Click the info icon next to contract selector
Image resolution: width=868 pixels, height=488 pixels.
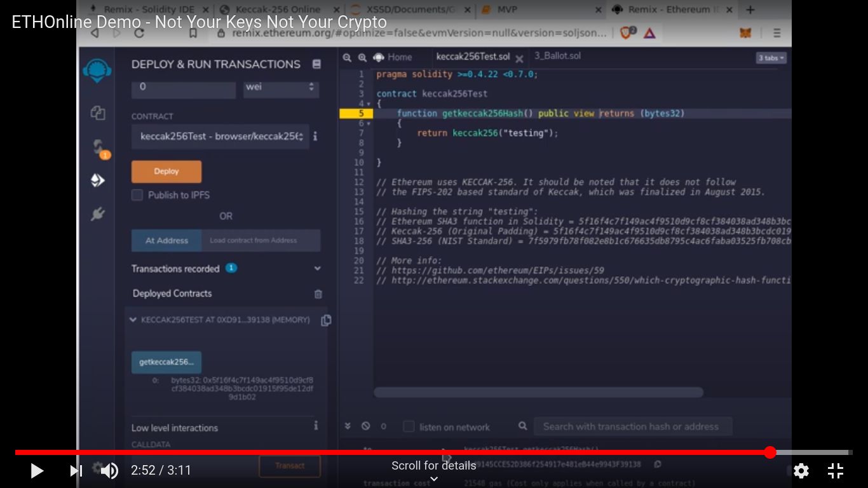[315, 136]
